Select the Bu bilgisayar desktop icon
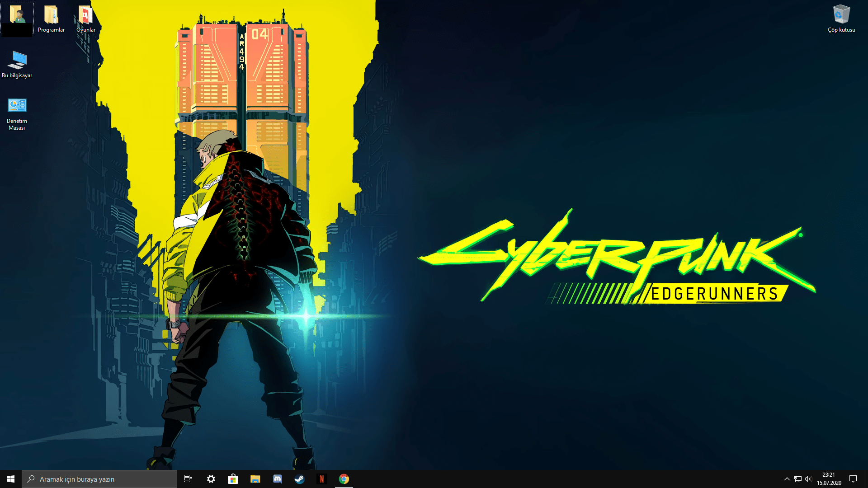This screenshot has height=488, width=868. pyautogui.click(x=17, y=60)
